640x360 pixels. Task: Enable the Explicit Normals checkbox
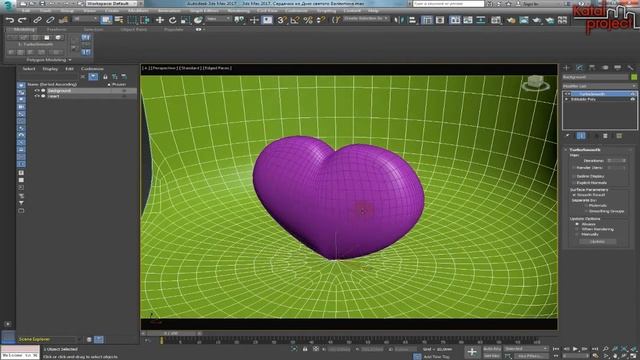coord(574,182)
